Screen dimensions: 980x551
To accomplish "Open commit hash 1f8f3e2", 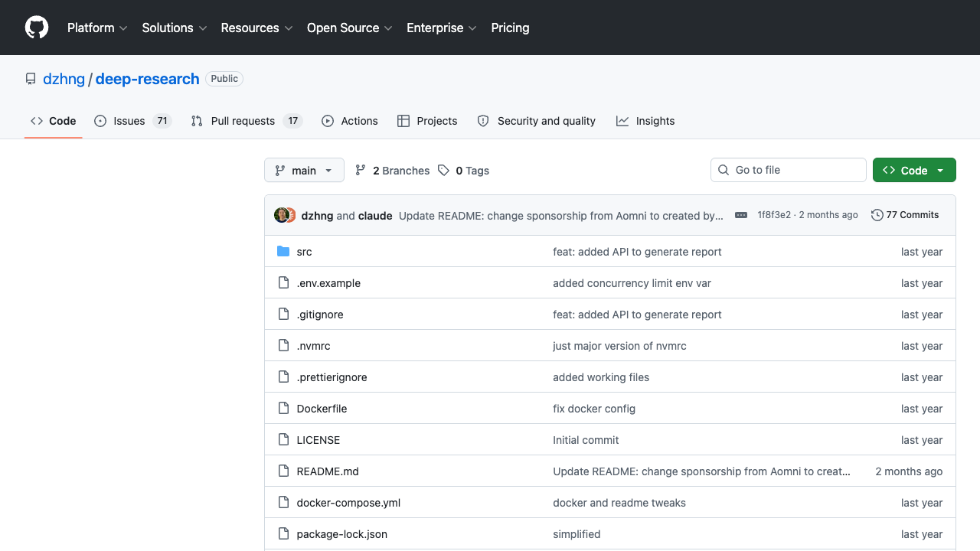I will [x=774, y=215].
